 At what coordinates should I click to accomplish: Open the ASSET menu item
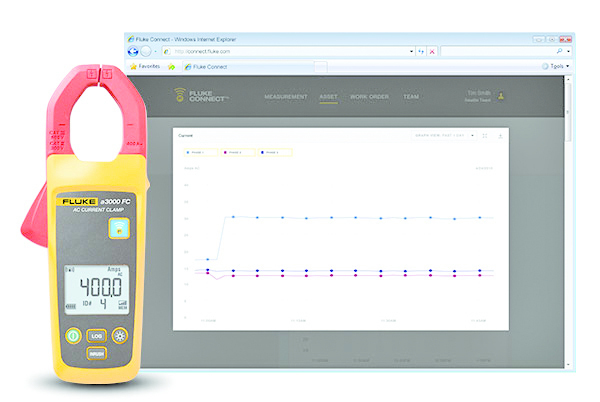[x=328, y=97]
